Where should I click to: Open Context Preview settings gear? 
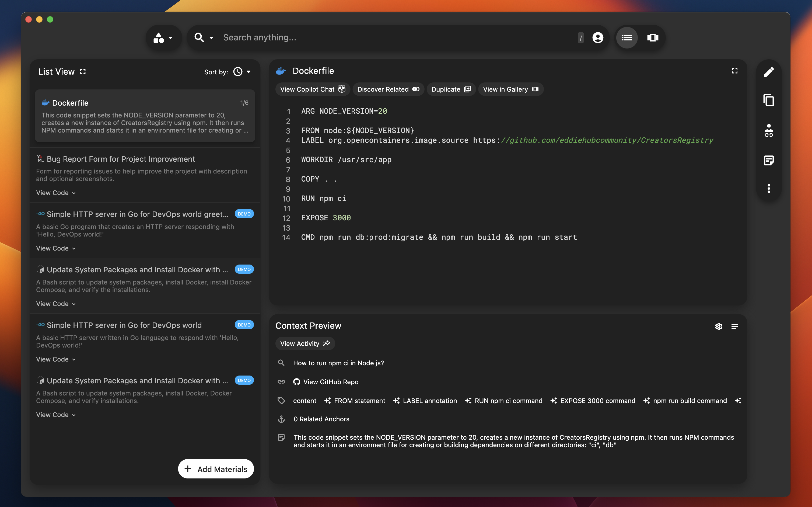click(719, 326)
